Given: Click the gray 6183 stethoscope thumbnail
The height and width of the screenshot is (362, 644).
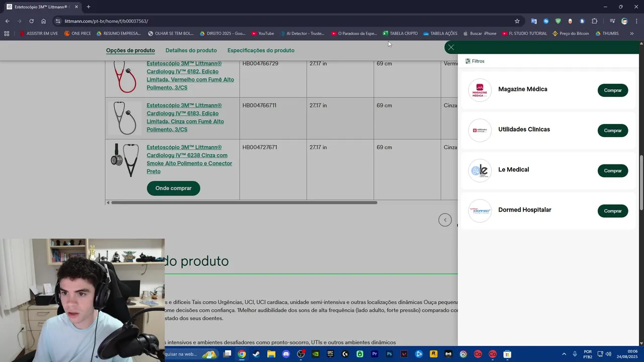Looking at the screenshot, I should point(124,118).
